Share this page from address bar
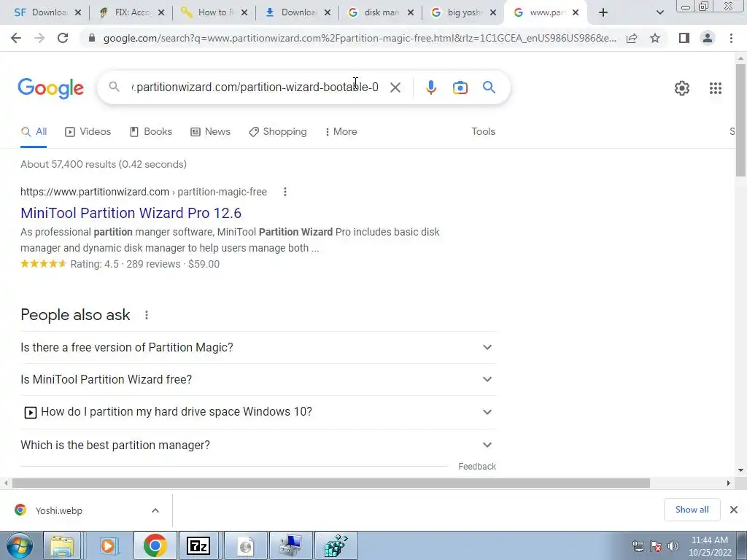 click(632, 38)
